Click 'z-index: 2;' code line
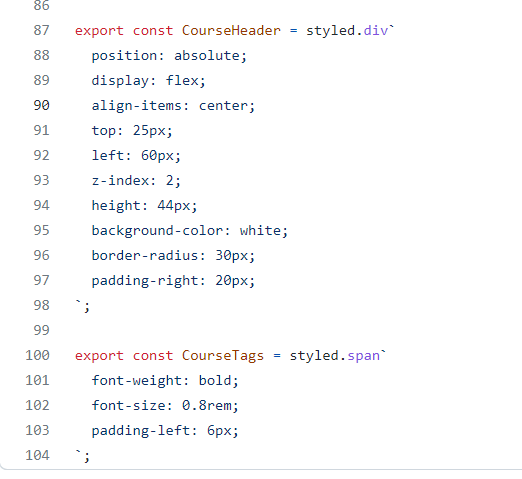 coord(136,181)
